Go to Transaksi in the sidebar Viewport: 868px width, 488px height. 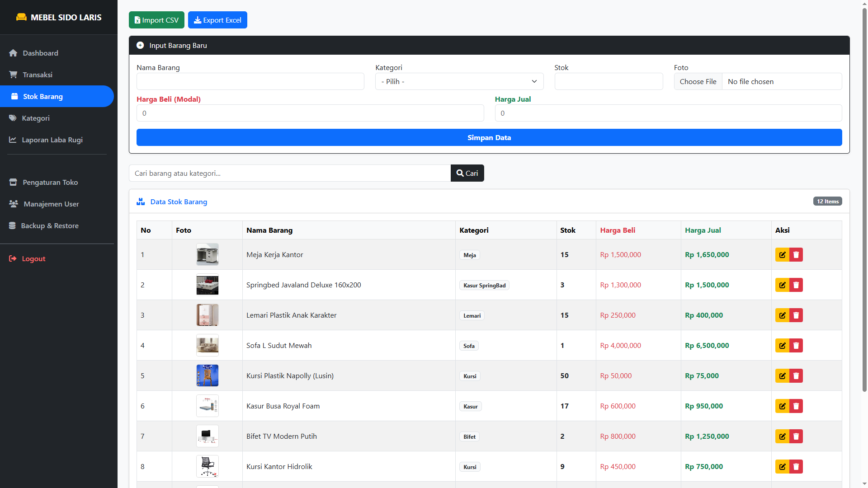coord(38,75)
